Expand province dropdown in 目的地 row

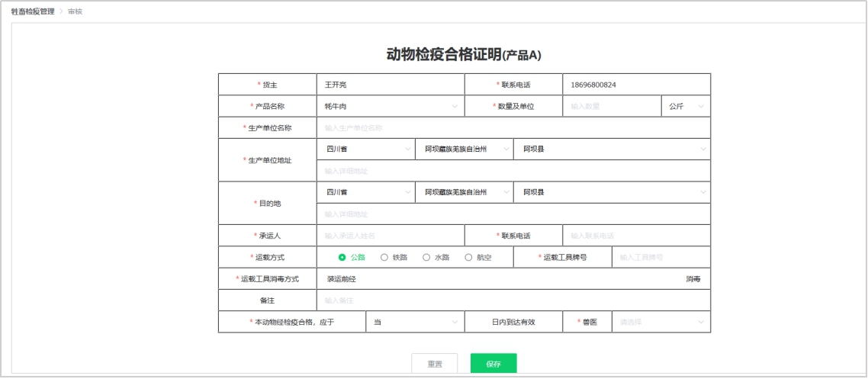(x=366, y=192)
